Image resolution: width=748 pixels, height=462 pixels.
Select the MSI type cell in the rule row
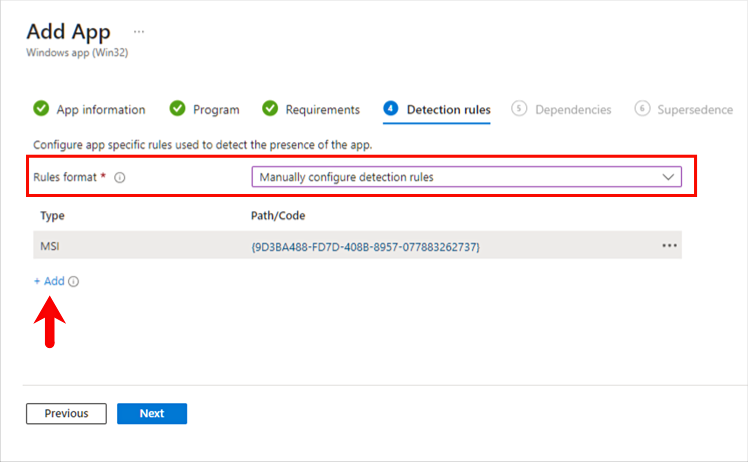coord(50,246)
